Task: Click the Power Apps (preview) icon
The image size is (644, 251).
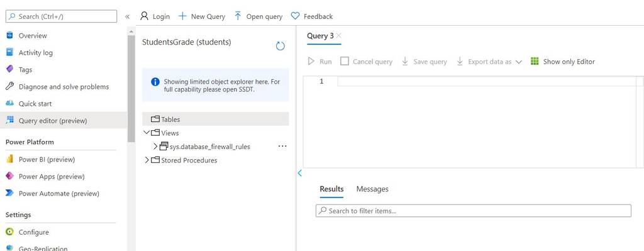Action: click(10, 176)
